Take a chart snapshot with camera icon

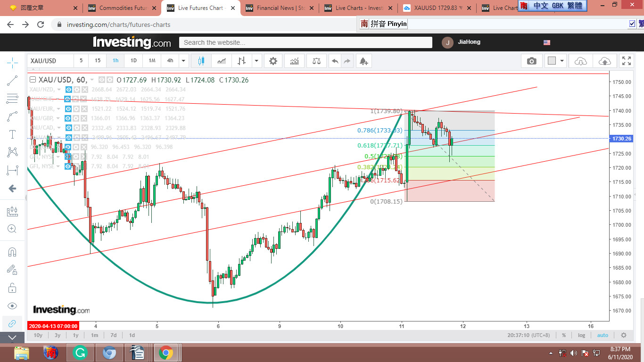tap(531, 61)
